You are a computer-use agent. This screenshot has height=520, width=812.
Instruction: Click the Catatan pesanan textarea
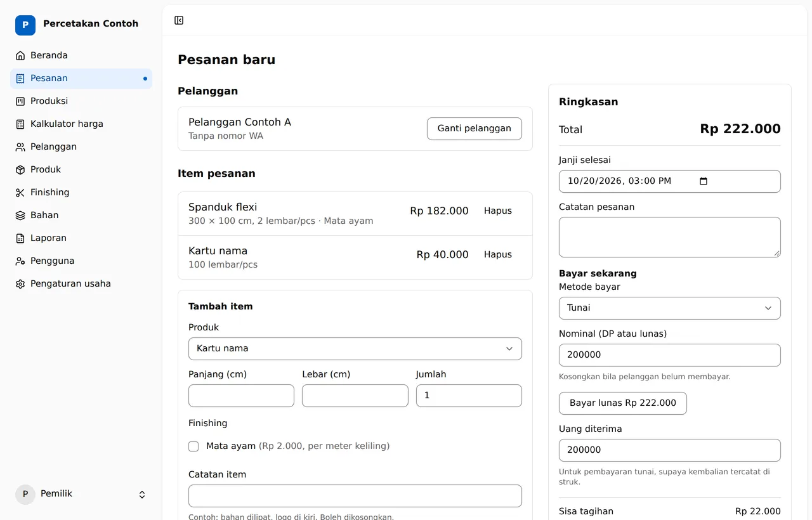coord(670,237)
